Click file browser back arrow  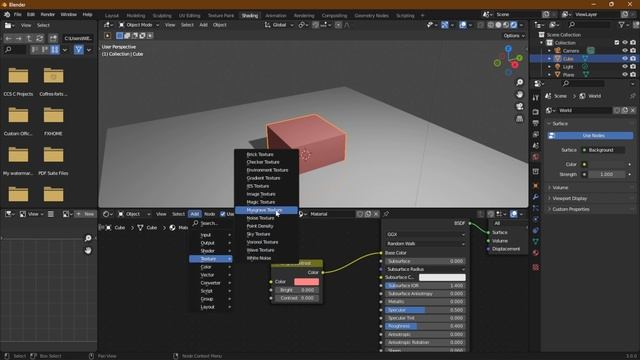point(9,38)
